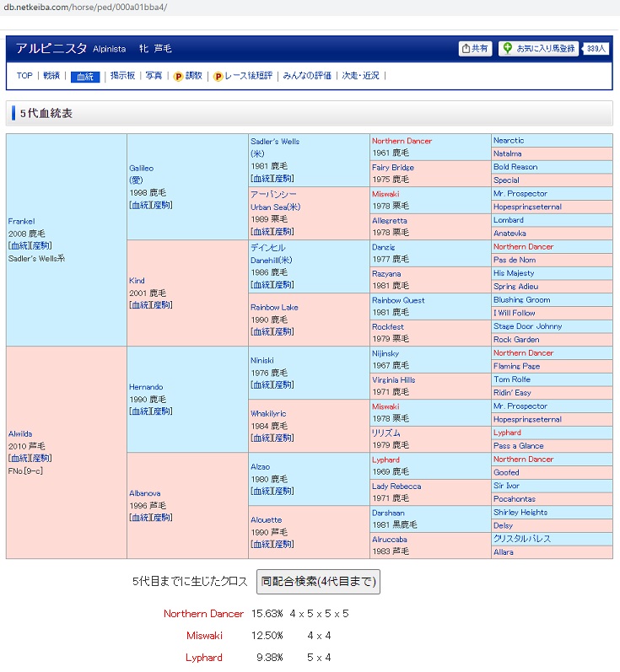Open リリズム horse link
This screenshot has width=620, height=672.
tap(385, 433)
